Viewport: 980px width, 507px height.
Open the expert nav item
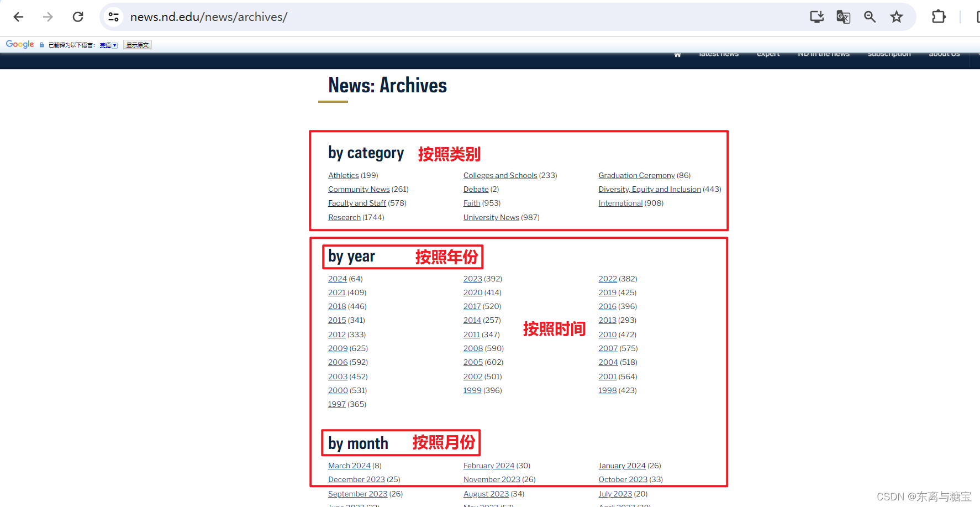(768, 54)
